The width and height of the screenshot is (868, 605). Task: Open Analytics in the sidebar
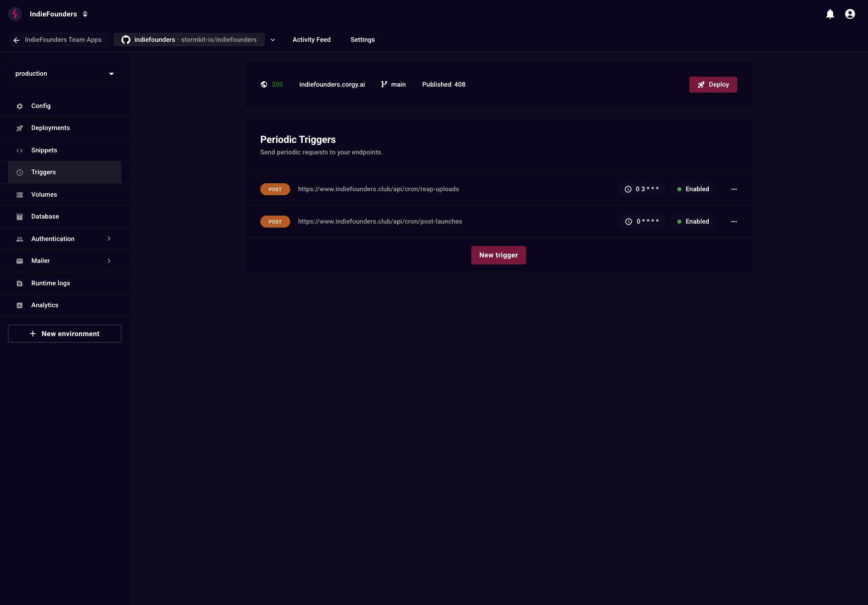pos(65,305)
